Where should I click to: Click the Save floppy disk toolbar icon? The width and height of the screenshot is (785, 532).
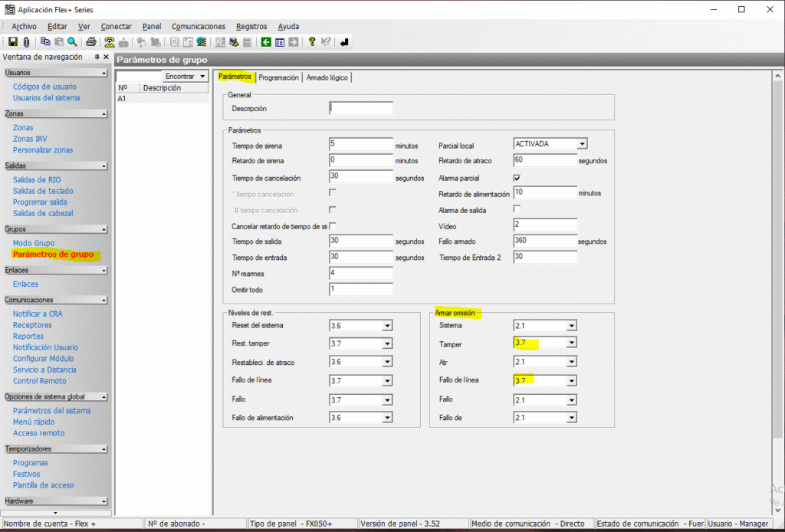point(14,42)
